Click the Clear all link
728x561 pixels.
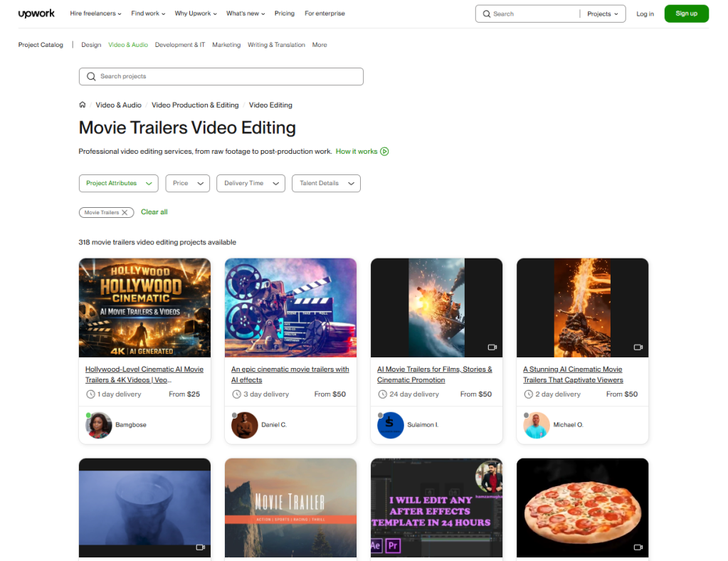point(154,212)
